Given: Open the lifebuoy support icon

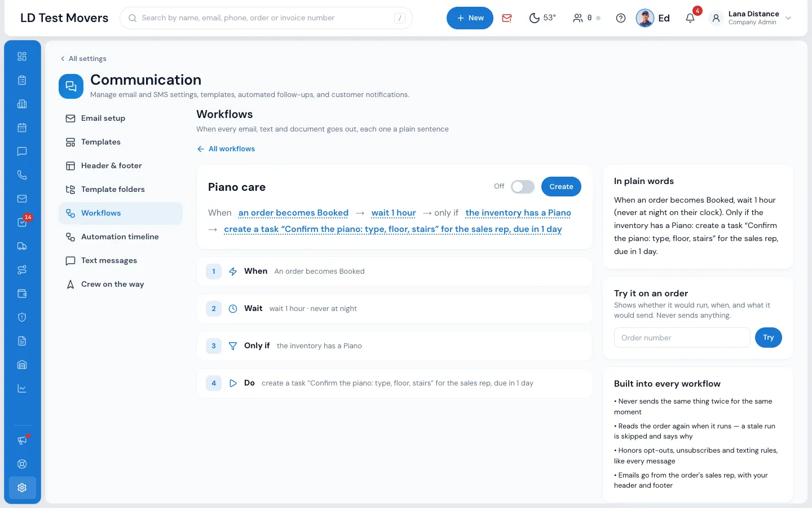Looking at the screenshot, I should 22,464.
